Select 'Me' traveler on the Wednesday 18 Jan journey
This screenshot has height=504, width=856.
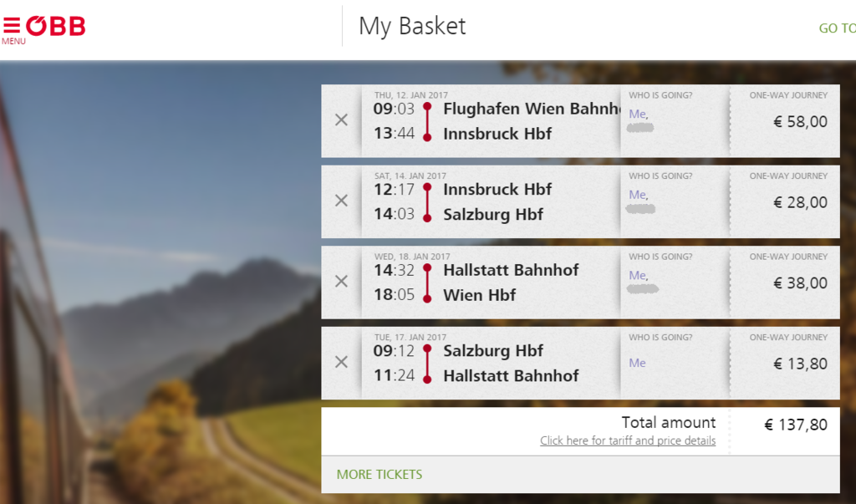pyautogui.click(x=638, y=275)
